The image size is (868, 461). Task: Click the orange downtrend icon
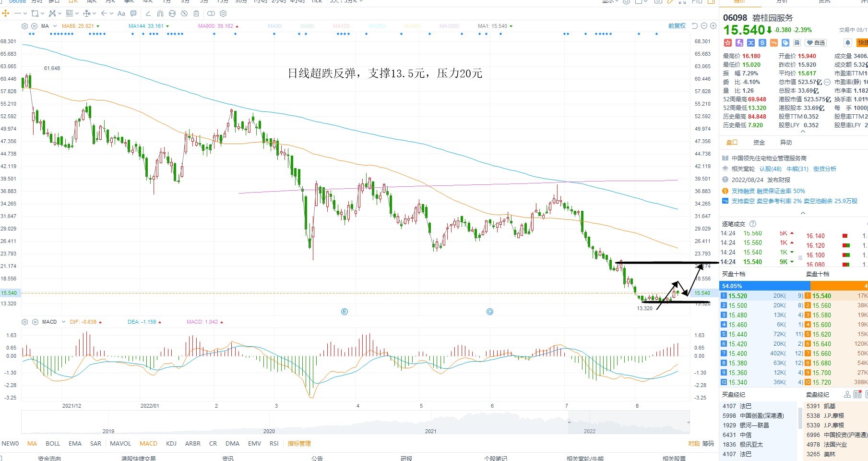(x=774, y=43)
